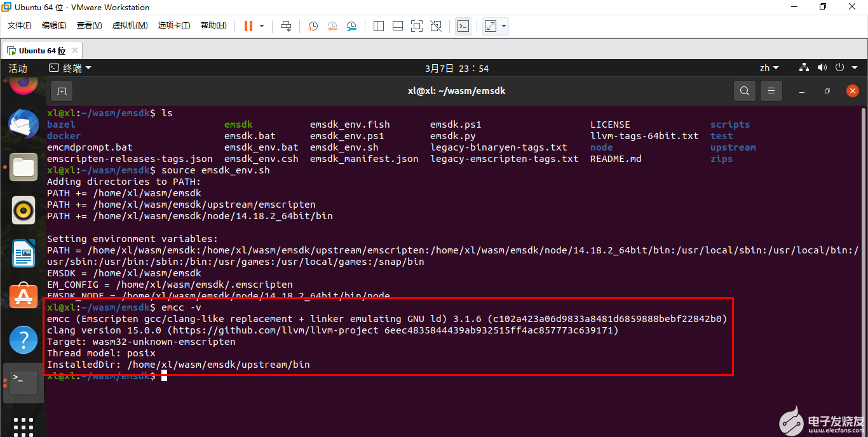Open the 终端 application menu in top bar
The image size is (868, 437).
click(70, 68)
